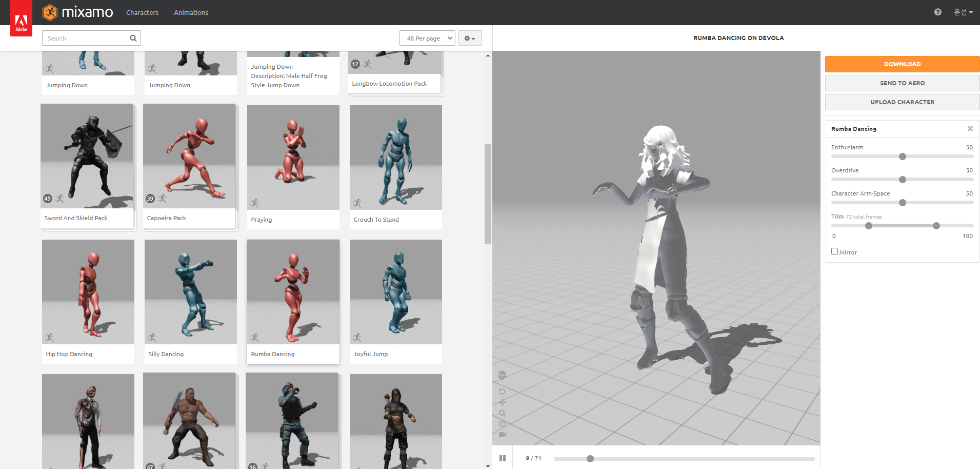Pause the animation playback
Image resolution: width=980 pixels, height=469 pixels.
(x=503, y=458)
